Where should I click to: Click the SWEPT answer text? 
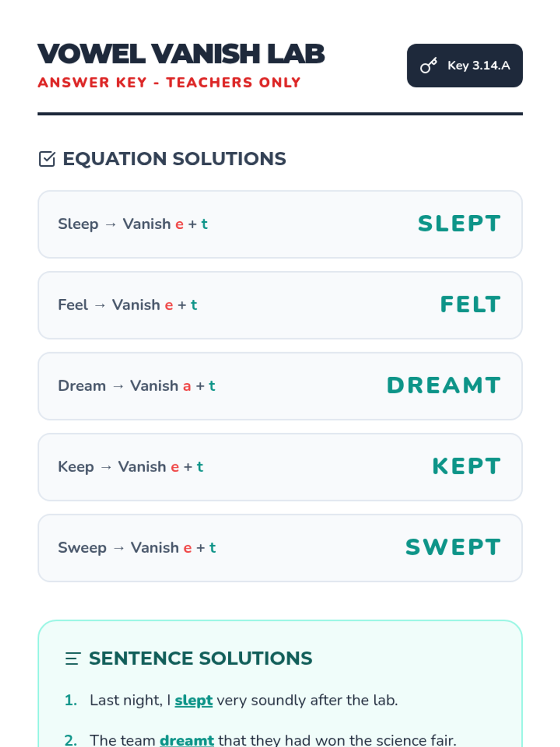click(453, 547)
